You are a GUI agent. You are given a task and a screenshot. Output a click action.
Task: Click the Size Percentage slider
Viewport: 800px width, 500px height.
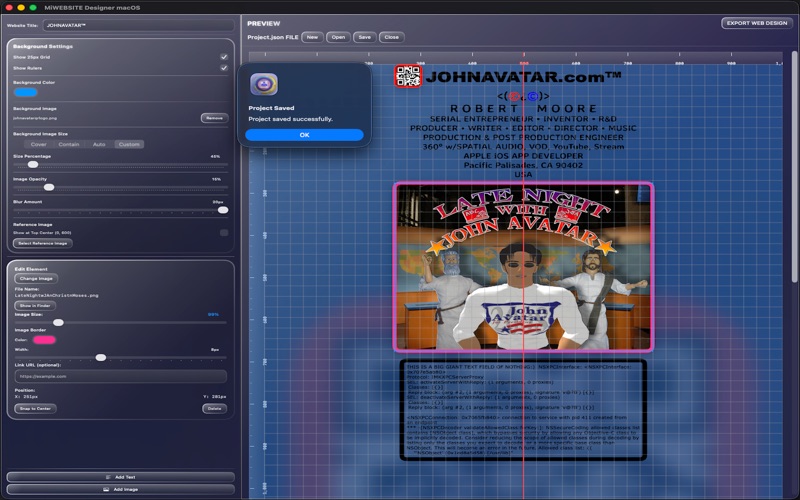tap(120, 164)
